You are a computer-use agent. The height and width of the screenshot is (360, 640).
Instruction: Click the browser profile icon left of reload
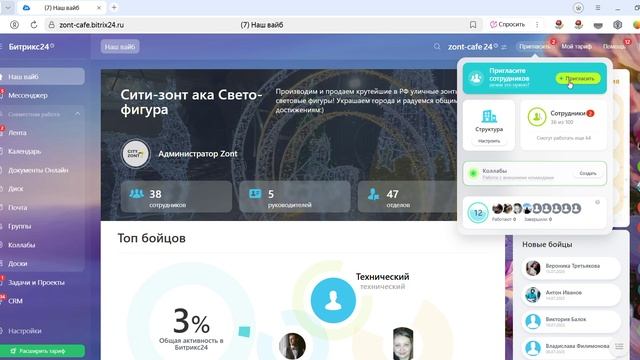14,25
